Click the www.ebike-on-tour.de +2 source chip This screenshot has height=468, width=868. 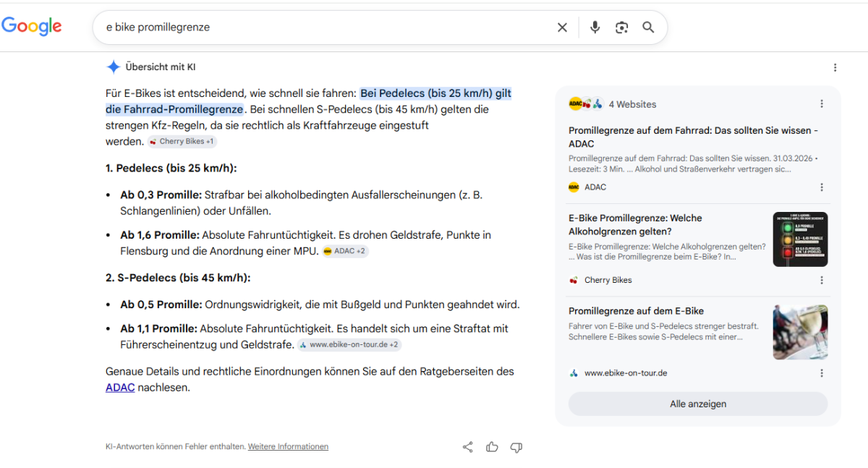349,345
